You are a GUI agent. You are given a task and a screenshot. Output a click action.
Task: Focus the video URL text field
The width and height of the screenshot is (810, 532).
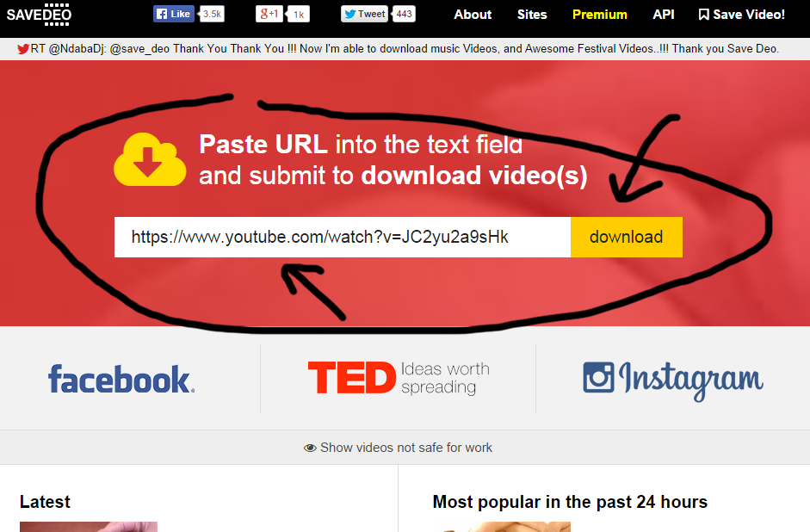click(343, 237)
